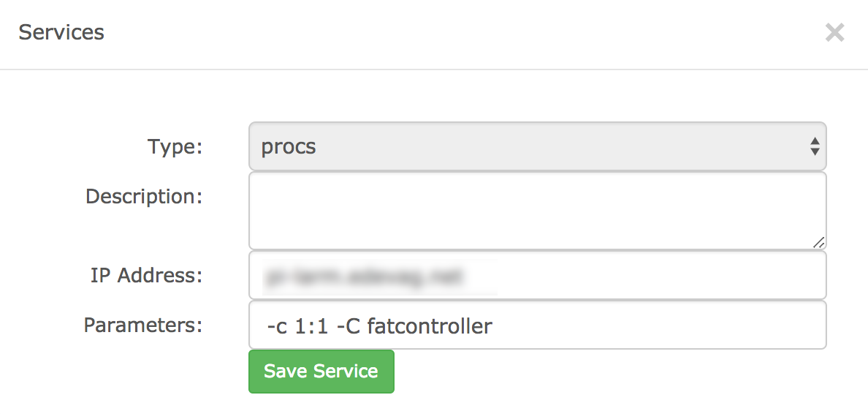Click the Parameters: field label
Image resolution: width=868 pixels, height=414 pixels.
pos(142,325)
